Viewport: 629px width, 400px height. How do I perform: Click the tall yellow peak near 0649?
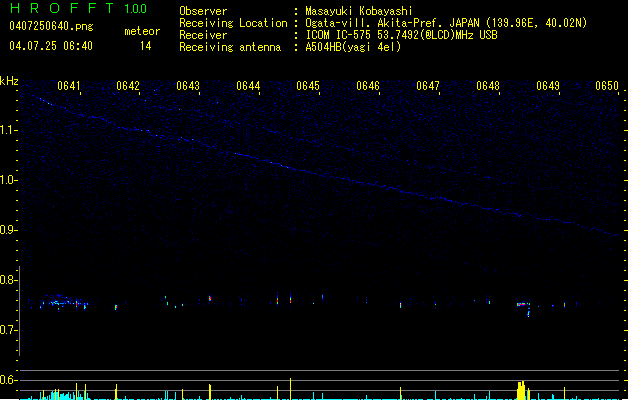click(x=521, y=389)
